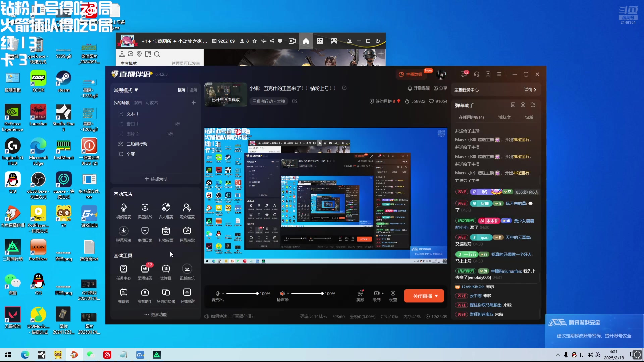The image size is (644, 362).
Task: Edit the 三角洲行动 category pencil icon
Action: click(x=294, y=101)
